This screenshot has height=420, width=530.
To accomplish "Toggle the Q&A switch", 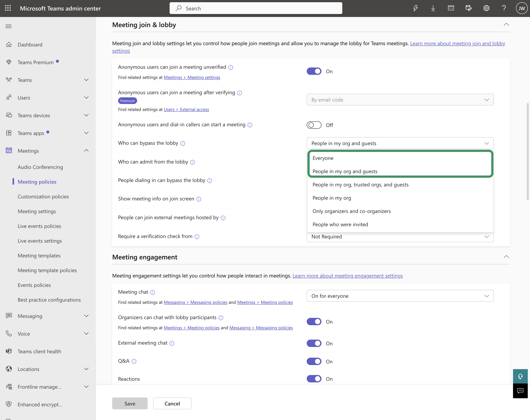I will click(x=314, y=361).
